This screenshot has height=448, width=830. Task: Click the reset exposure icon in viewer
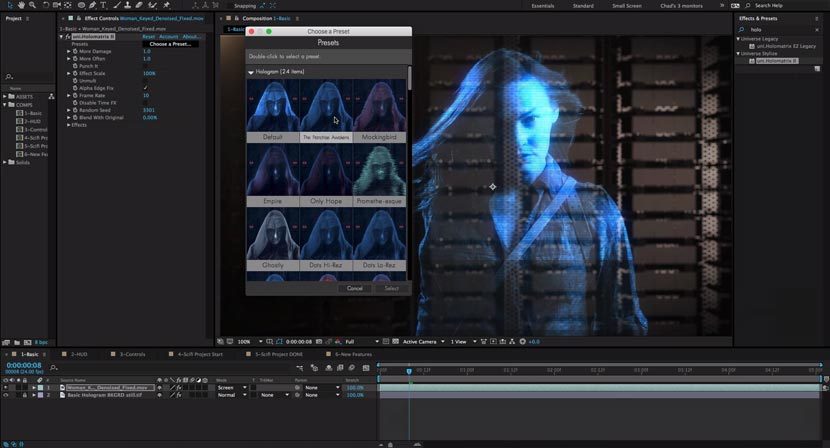point(522,342)
